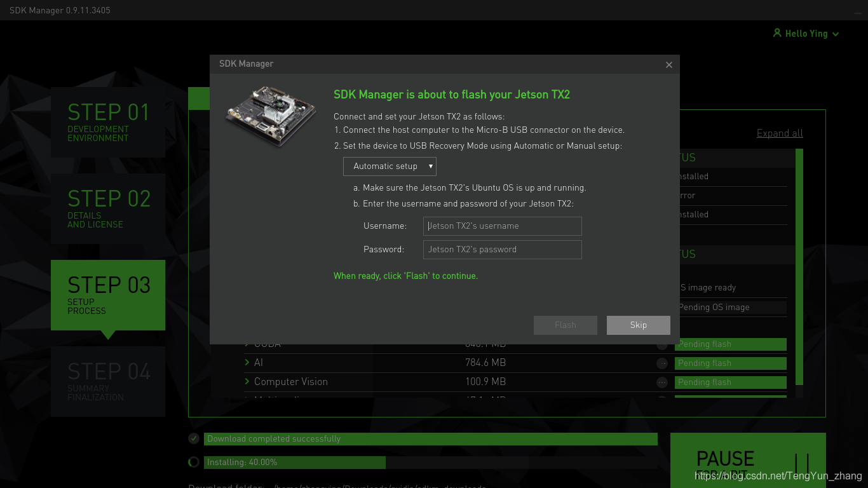Click the pause icon on the PAUSE control

point(802,463)
